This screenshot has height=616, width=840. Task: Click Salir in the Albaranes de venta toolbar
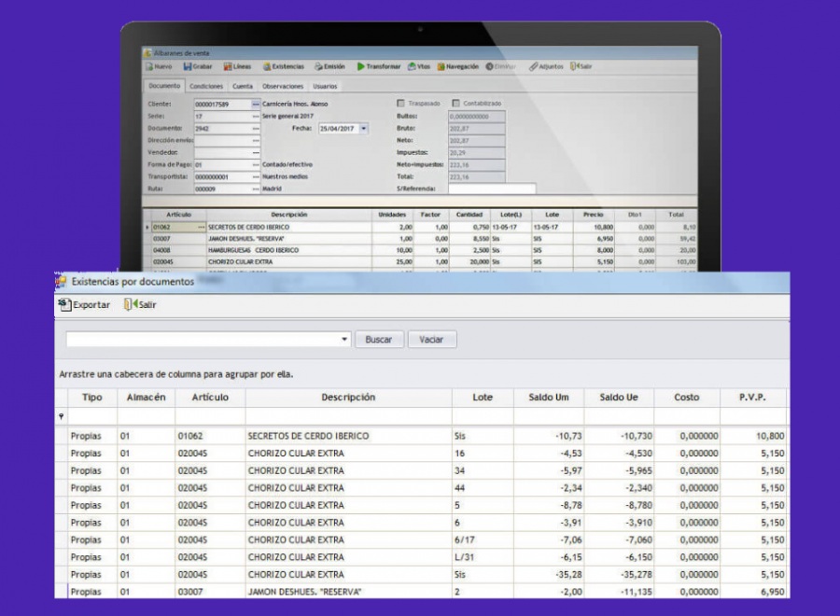pyautogui.click(x=581, y=66)
